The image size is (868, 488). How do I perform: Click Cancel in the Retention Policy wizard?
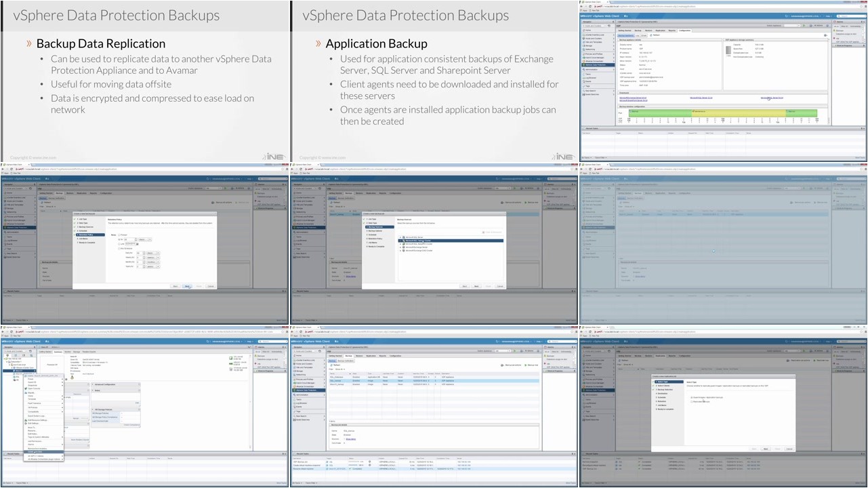[211, 286]
